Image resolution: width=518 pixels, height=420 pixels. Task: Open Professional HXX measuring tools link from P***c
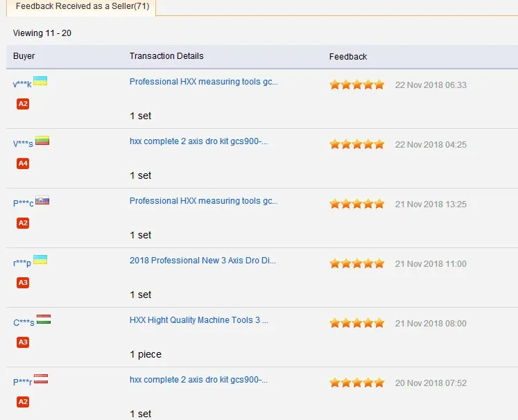pyautogui.click(x=203, y=201)
